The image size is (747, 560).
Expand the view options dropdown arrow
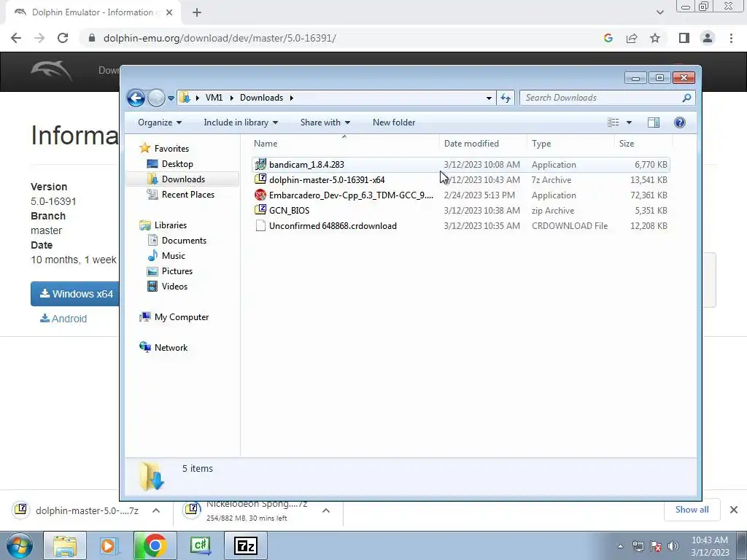point(629,122)
